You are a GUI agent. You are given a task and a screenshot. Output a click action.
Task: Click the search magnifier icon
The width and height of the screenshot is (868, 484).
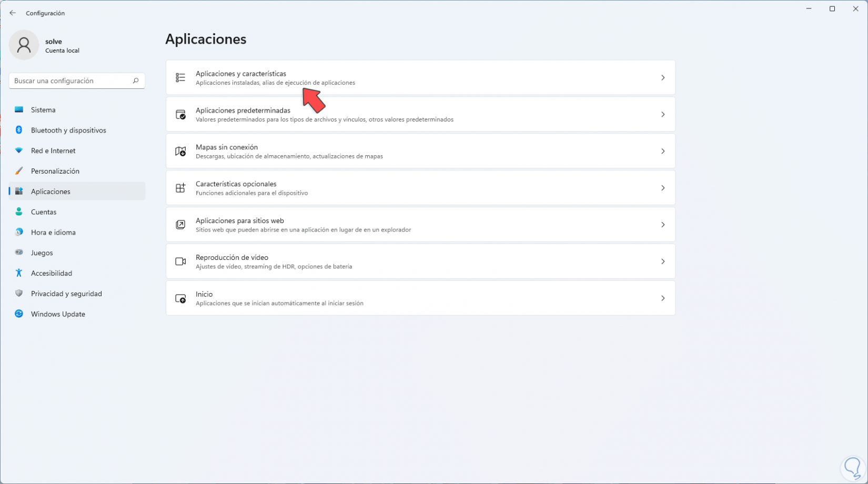point(136,80)
